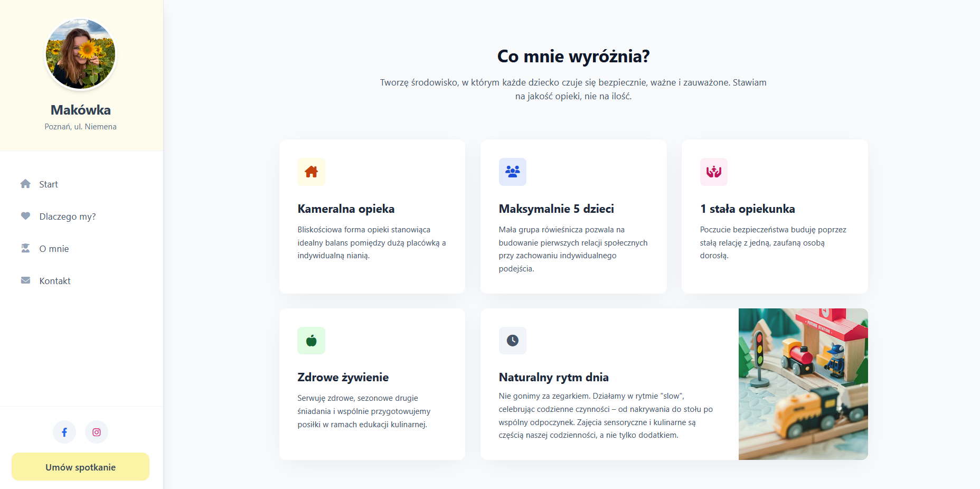Screen dimensions: 980x489
Task: Open the Facebook page icon
Action: 64,431
